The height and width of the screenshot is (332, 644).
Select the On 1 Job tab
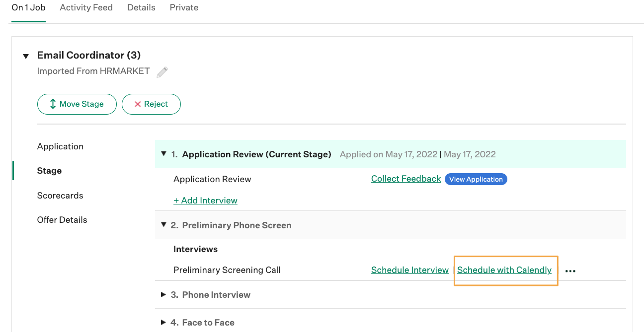[28, 8]
